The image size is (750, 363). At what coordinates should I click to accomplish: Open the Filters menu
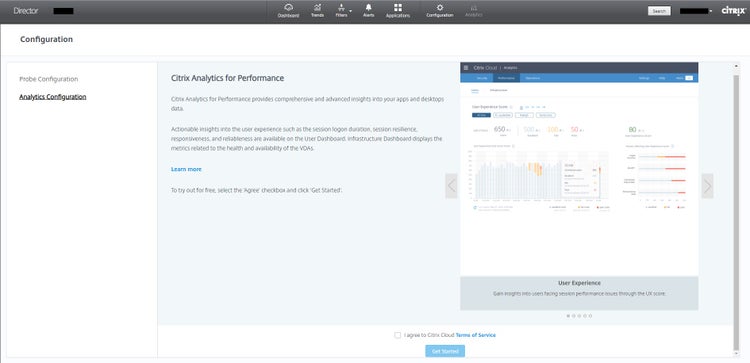click(x=342, y=11)
